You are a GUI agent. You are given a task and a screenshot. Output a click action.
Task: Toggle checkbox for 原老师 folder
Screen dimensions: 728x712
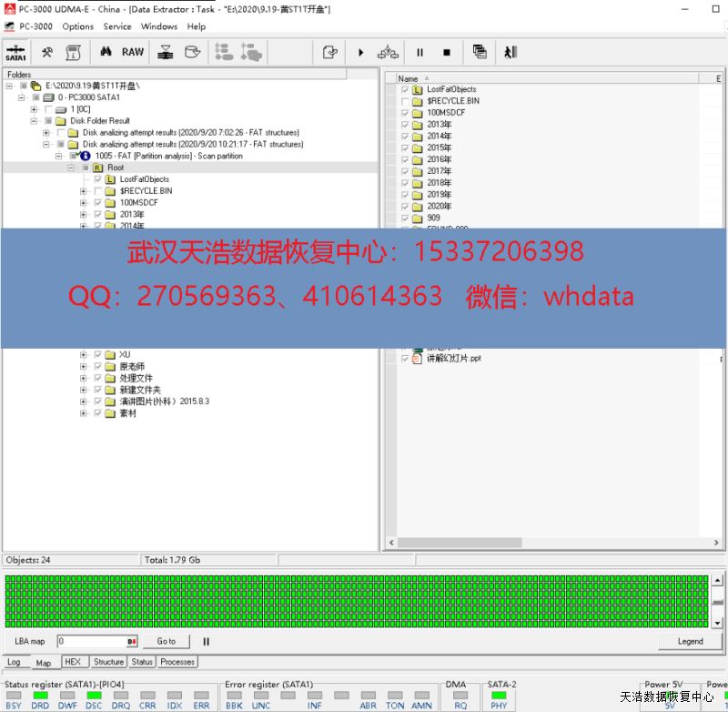coord(98,366)
